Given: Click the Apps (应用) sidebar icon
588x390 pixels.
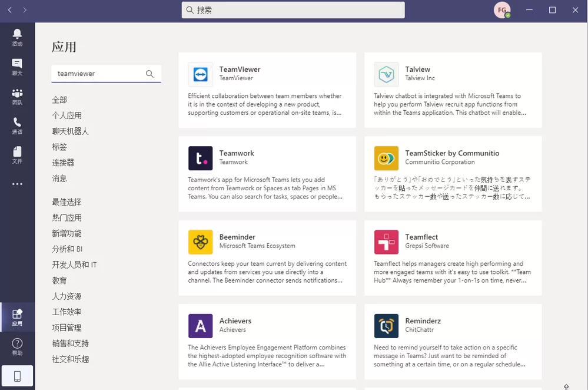Looking at the screenshot, I should point(17,316).
